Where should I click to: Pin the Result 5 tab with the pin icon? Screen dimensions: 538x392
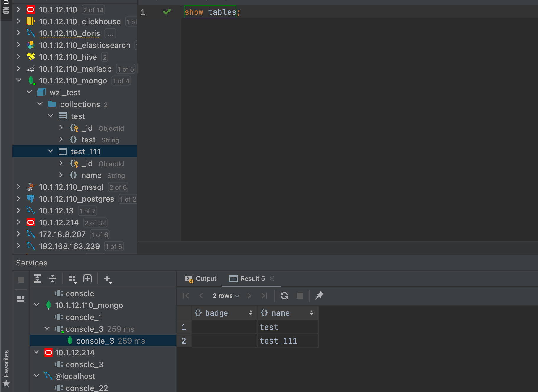point(319,296)
